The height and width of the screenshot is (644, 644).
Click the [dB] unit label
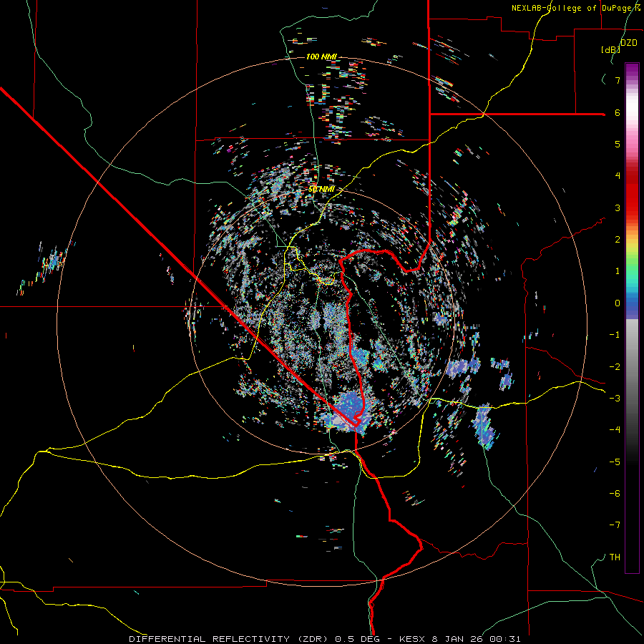point(610,49)
